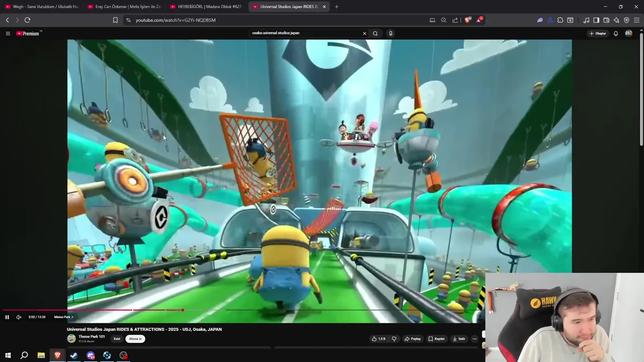Open the purple ghost-shaped extension icon
The height and width of the screenshot is (362, 644).
point(540,20)
